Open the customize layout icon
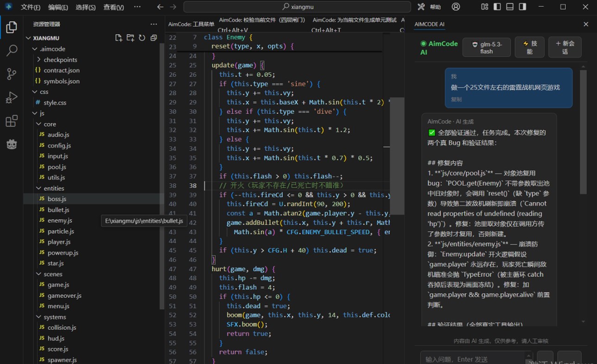This screenshot has width=597, height=364. click(485, 7)
